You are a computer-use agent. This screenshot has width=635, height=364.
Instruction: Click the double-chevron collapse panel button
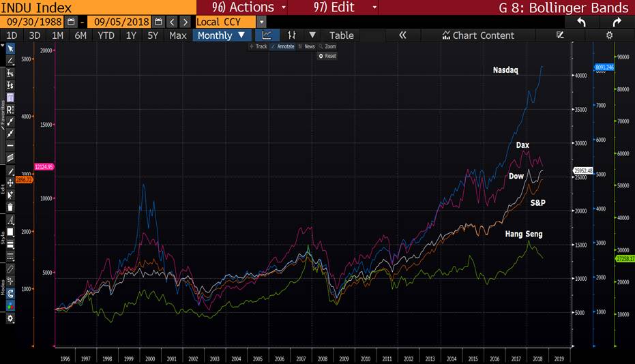[402, 35]
